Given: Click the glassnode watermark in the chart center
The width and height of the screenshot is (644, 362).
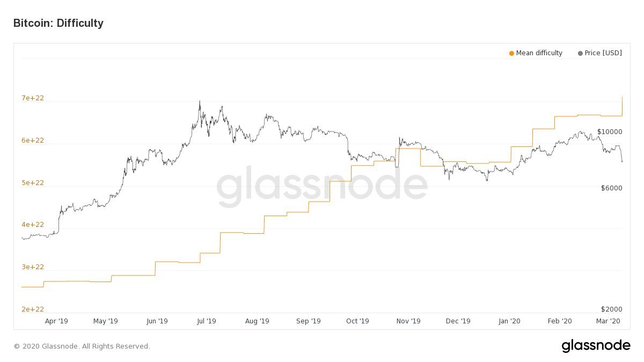Looking at the screenshot, I should pos(322,187).
